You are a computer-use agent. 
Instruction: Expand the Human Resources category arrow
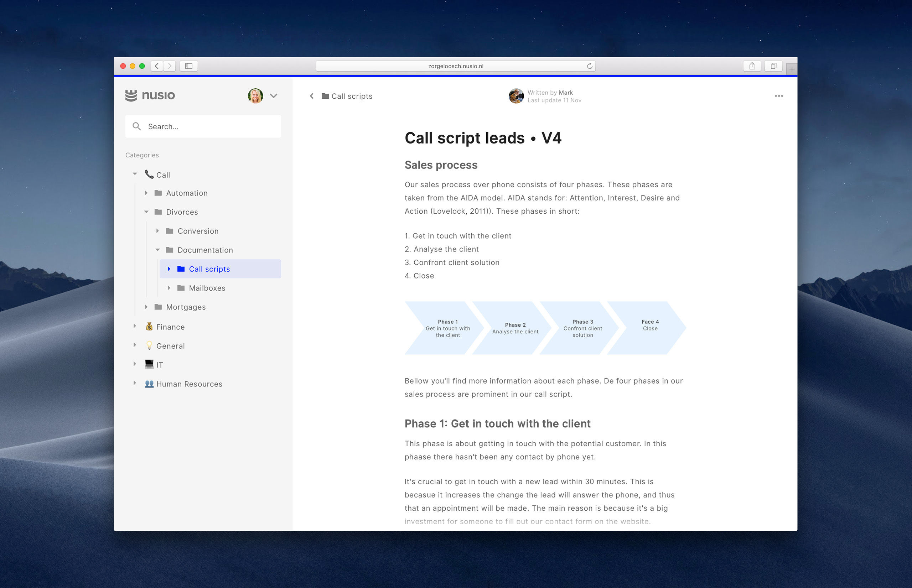pyautogui.click(x=134, y=383)
